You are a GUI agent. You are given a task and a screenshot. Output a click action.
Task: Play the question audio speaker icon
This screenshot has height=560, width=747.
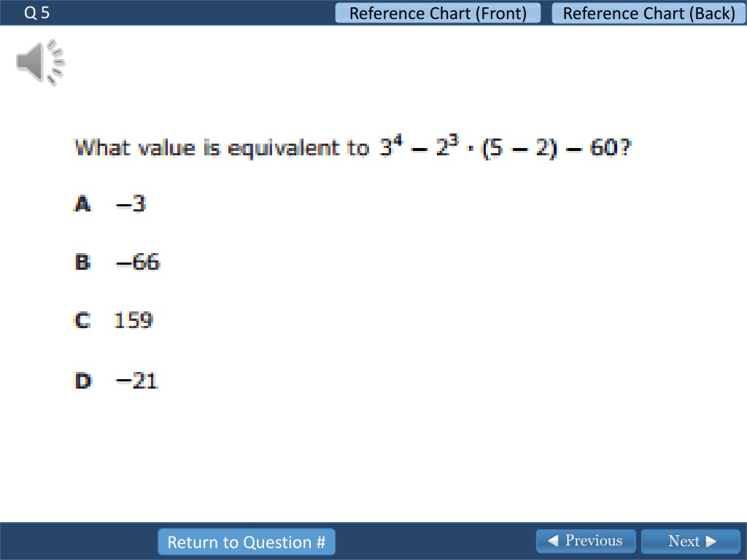pos(40,62)
